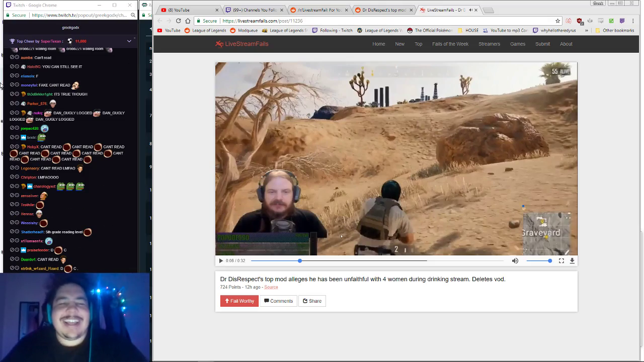Click the Chrome home button
The height and width of the screenshot is (362, 644).
click(x=188, y=21)
